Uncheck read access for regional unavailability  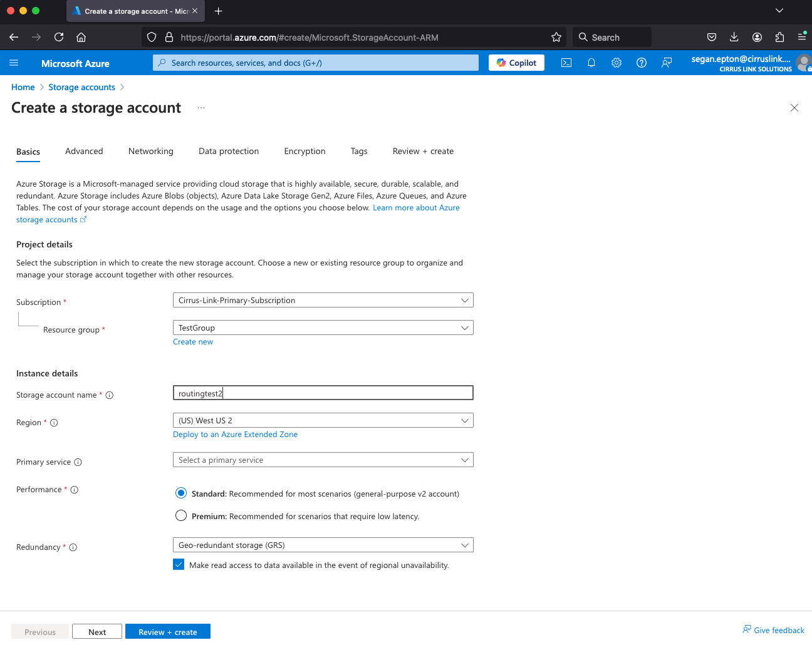pos(179,565)
